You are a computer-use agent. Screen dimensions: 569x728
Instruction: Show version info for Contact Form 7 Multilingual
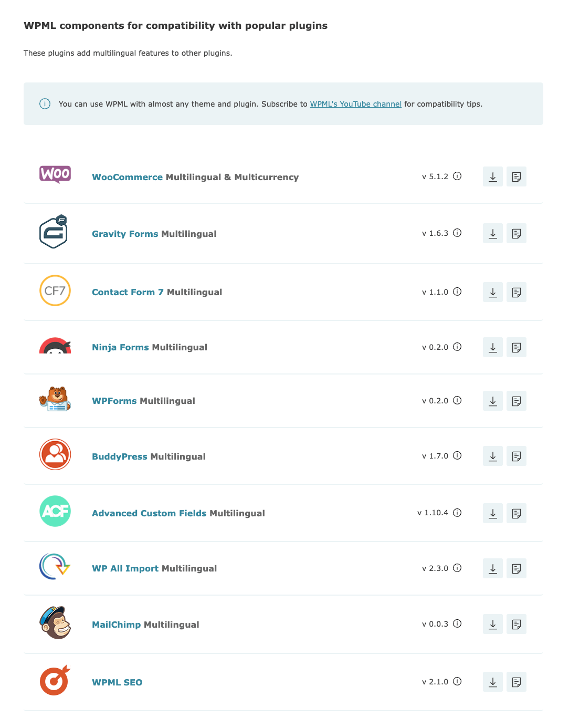[x=457, y=292]
